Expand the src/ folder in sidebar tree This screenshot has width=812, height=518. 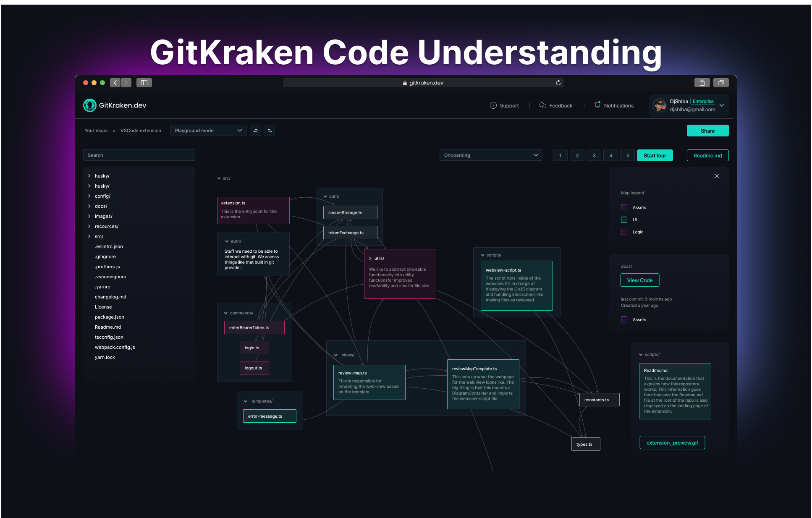coord(89,236)
